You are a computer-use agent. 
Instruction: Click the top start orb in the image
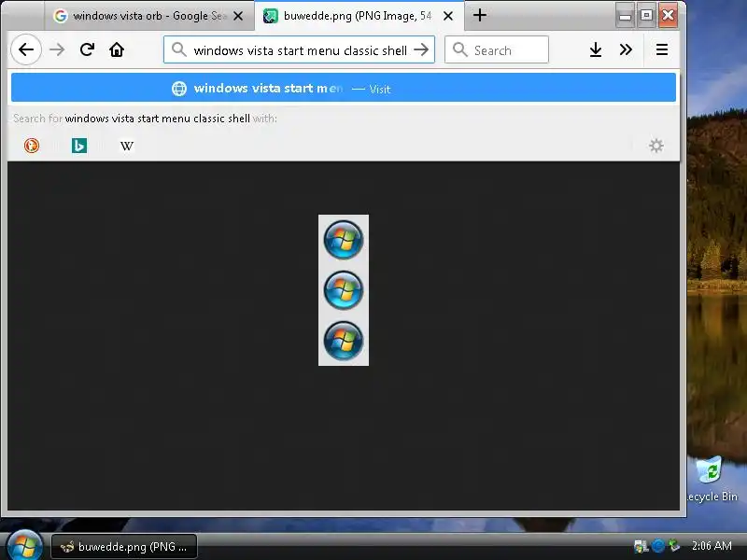coord(344,240)
